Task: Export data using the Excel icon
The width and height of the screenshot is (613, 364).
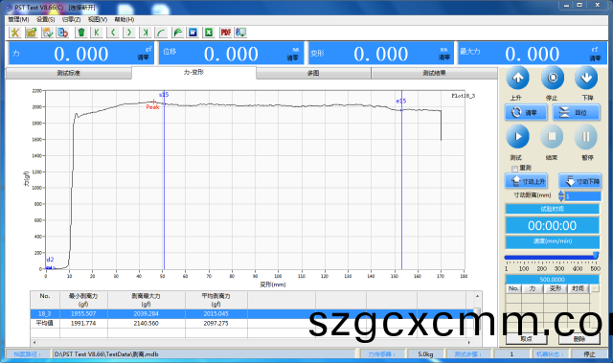Action: [209, 33]
